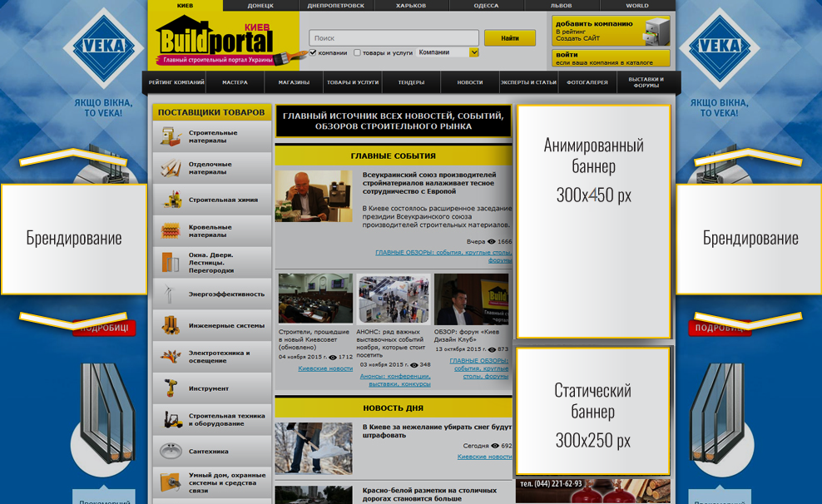Click the ГЛАВНЫЕ СОБЫТИЯ section heading
This screenshot has height=504, width=822.
click(394, 156)
